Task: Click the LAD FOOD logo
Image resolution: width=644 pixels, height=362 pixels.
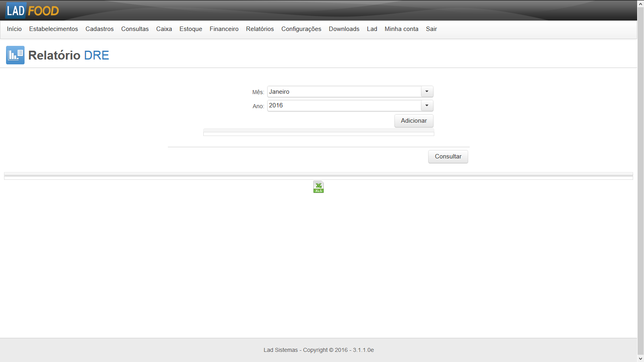Action: coord(33,10)
